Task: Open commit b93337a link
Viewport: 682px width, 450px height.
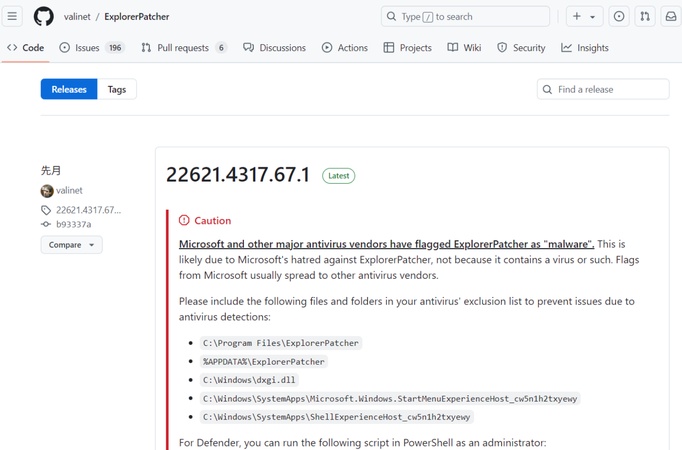Action: point(74,224)
